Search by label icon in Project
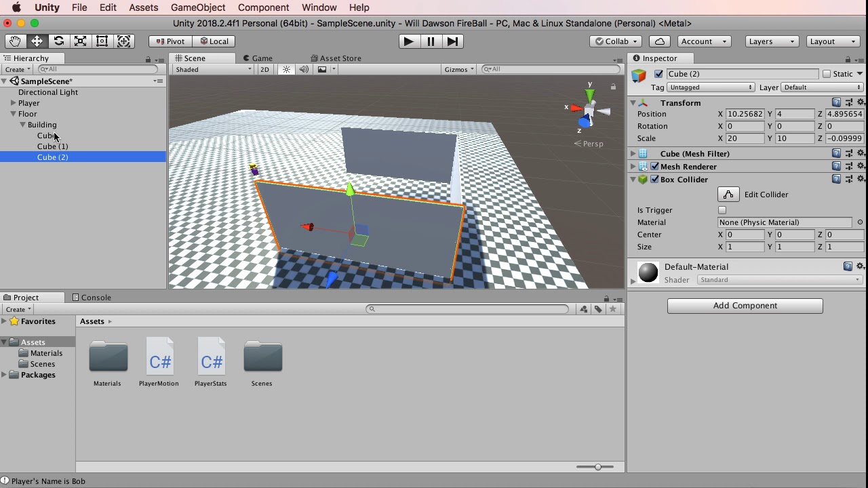The height and width of the screenshot is (488, 868). (598, 309)
